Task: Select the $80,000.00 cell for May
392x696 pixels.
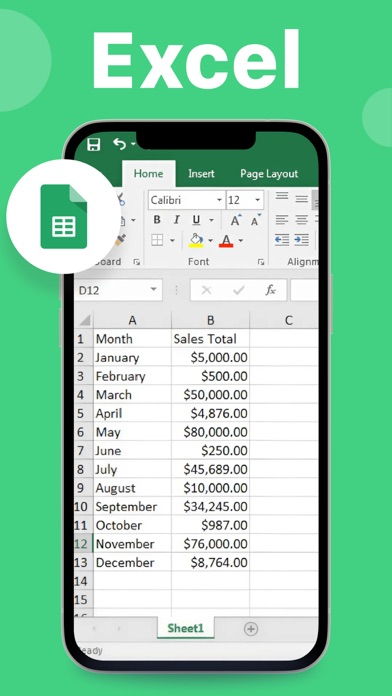Action: [x=210, y=432]
